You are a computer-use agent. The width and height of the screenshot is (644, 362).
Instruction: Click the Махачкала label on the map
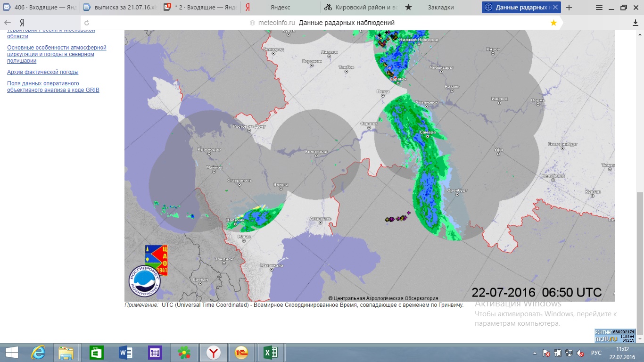pyautogui.click(x=272, y=265)
